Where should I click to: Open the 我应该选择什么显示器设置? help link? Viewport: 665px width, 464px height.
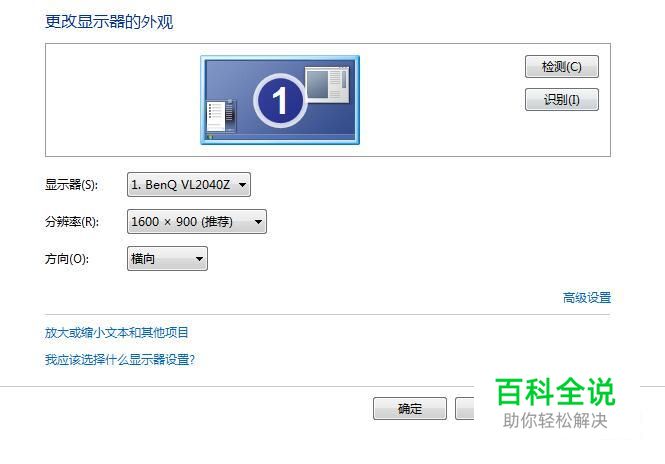tap(120, 360)
